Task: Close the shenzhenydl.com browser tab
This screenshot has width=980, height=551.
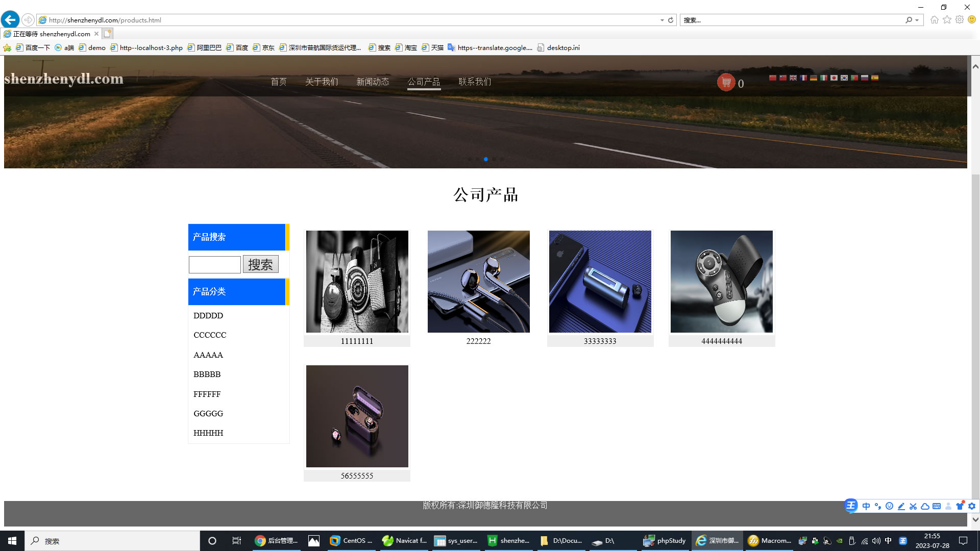Action: click(x=96, y=34)
